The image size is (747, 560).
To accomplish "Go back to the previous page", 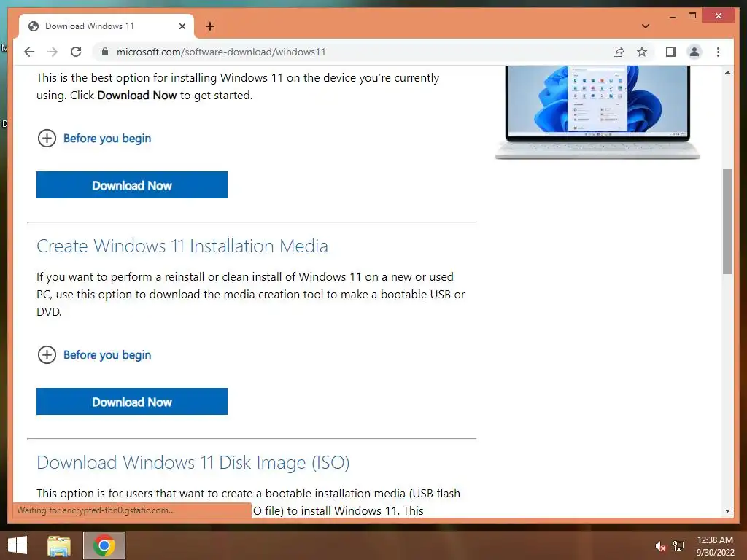I will pyautogui.click(x=29, y=52).
